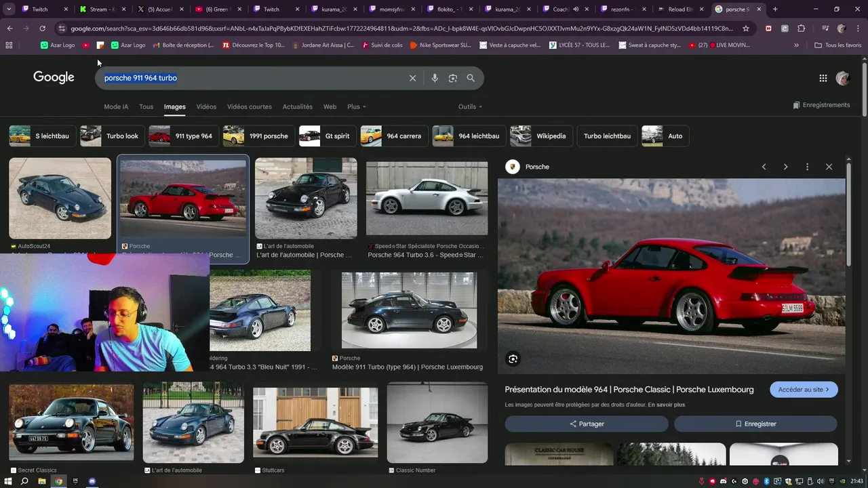Image resolution: width=868 pixels, height=488 pixels.
Task: Go back in browser history
Action: coord(9,28)
